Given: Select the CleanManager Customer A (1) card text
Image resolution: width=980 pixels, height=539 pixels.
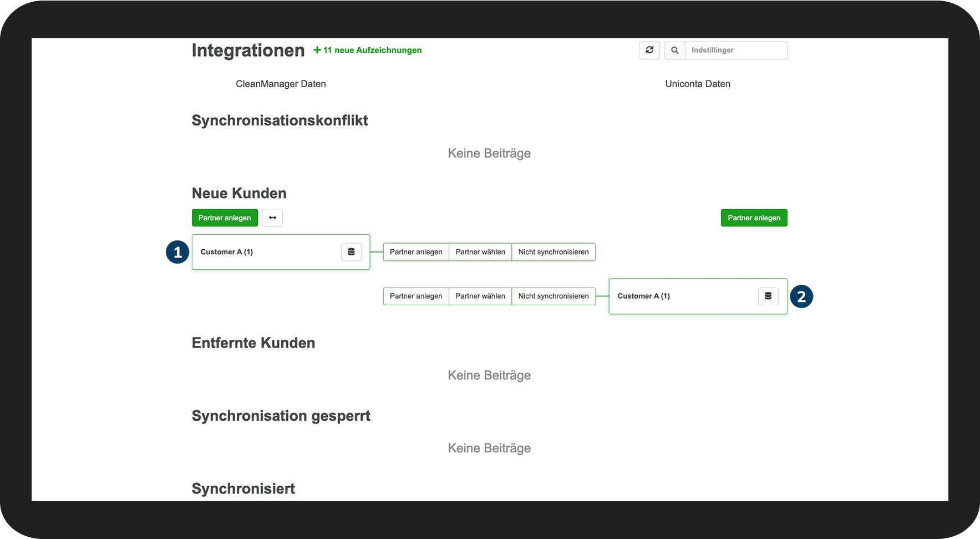Looking at the screenshot, I should [227, 252].
